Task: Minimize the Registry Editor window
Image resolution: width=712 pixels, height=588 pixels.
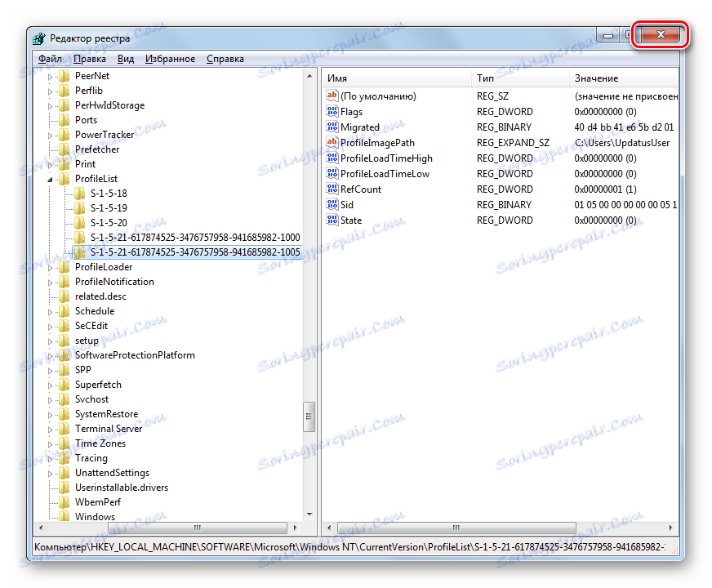Action: click(608, 35)
